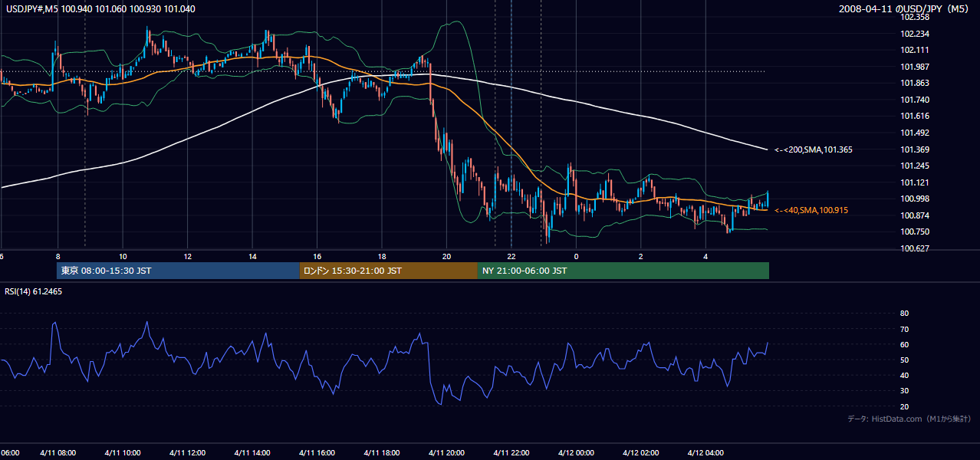
Task: Click the 4/11 08:00 bottom time label
Action: pyautogui.click(x=58, y=453)
